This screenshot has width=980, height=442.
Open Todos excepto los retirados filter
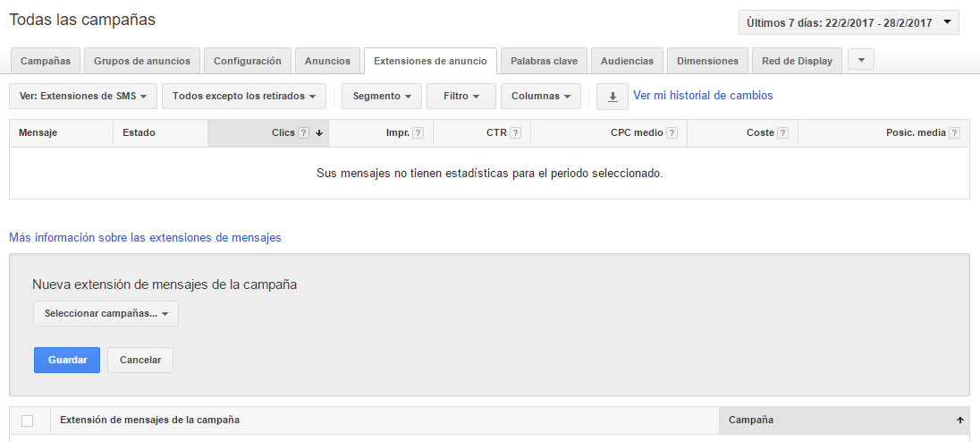point(244,97)
